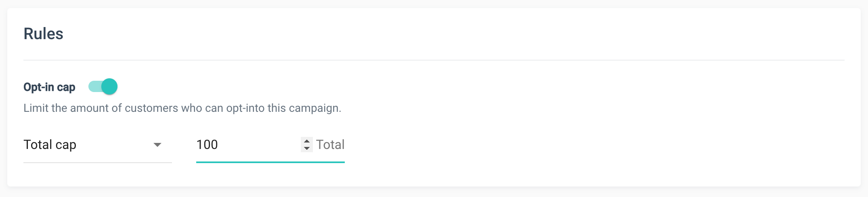Click the teal underline of the number field
868x197 pixels.
pyautogui.click(x=270, y=162)
